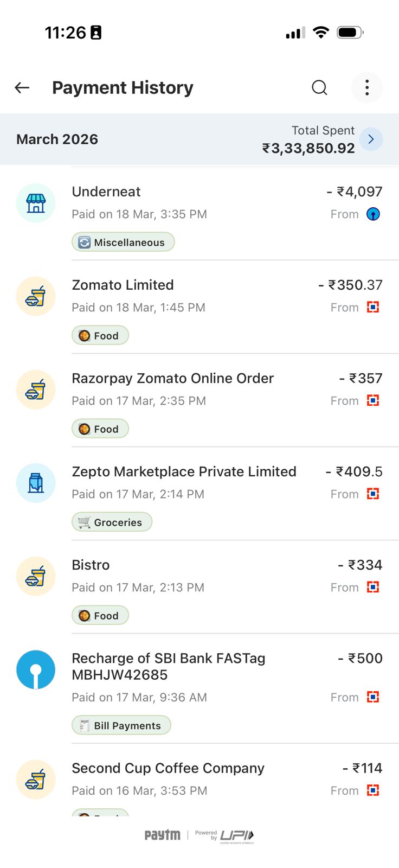The width and height of the screenshot is (399, 868).
Task: Tap Food tag under Zomato Limited
Action: [100, 335]
